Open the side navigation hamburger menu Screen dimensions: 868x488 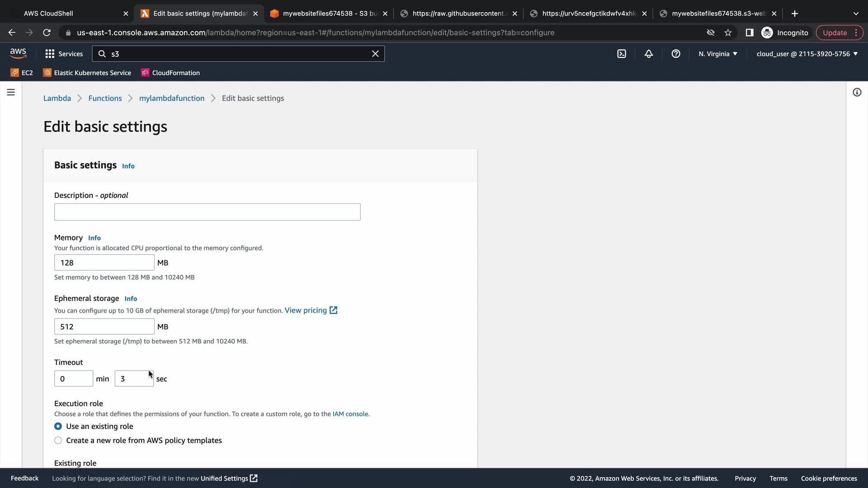click(x=11, y=92)
